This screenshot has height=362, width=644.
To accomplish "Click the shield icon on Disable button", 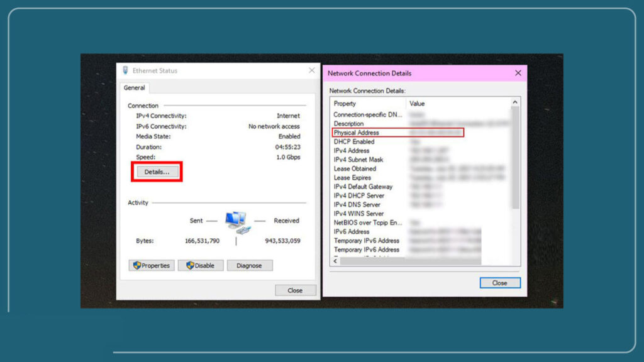I will coord(190,265).
